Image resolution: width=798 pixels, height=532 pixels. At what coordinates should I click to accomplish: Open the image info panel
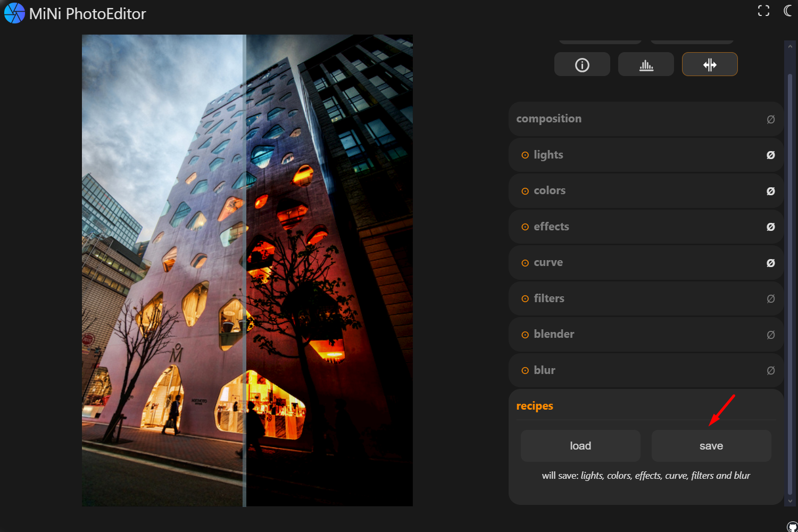tap(582, 64)
